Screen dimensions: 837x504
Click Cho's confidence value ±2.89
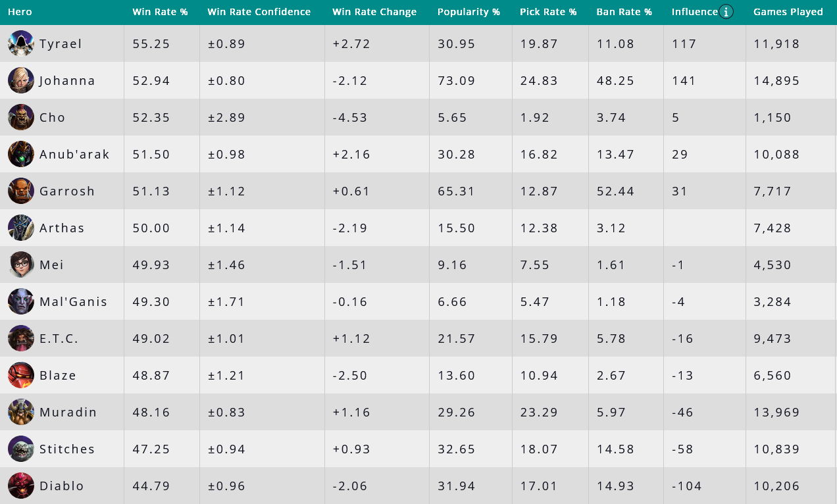coord(226,118)
